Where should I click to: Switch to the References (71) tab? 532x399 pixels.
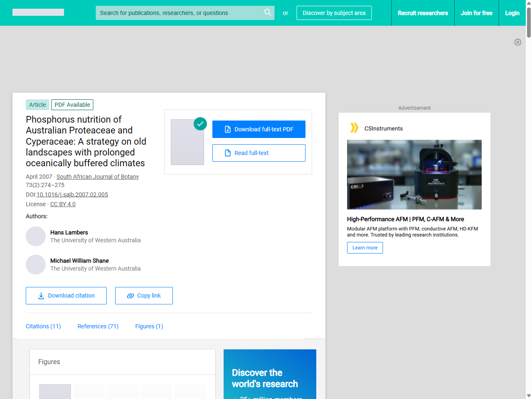[98, 326]
